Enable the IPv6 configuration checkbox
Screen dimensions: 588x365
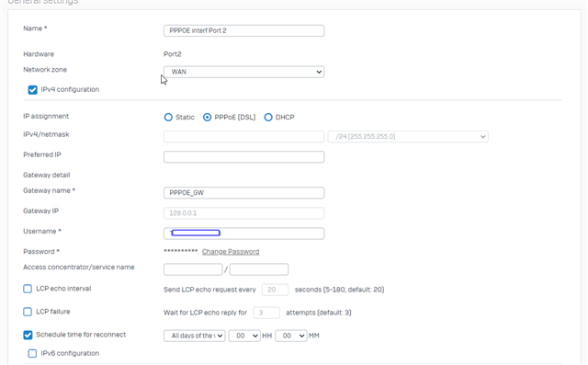coord(32,353)
